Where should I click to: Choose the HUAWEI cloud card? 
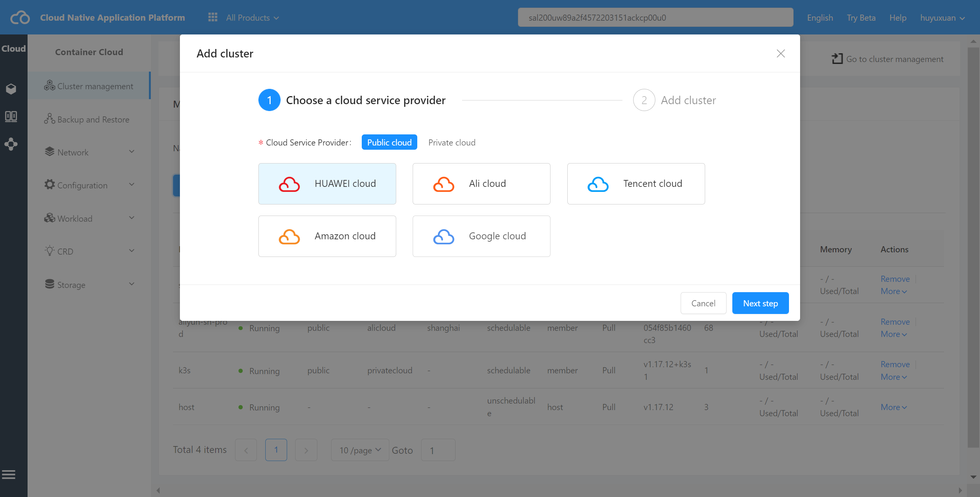click(327, 184)
